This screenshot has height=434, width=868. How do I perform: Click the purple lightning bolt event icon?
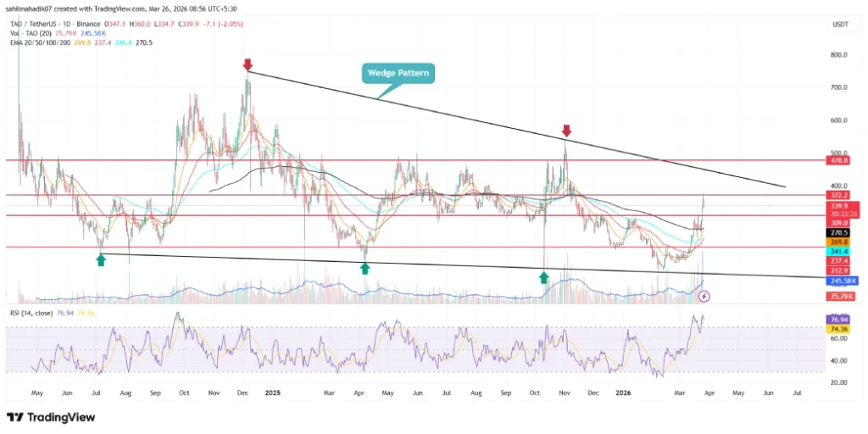tap(704, 297)
